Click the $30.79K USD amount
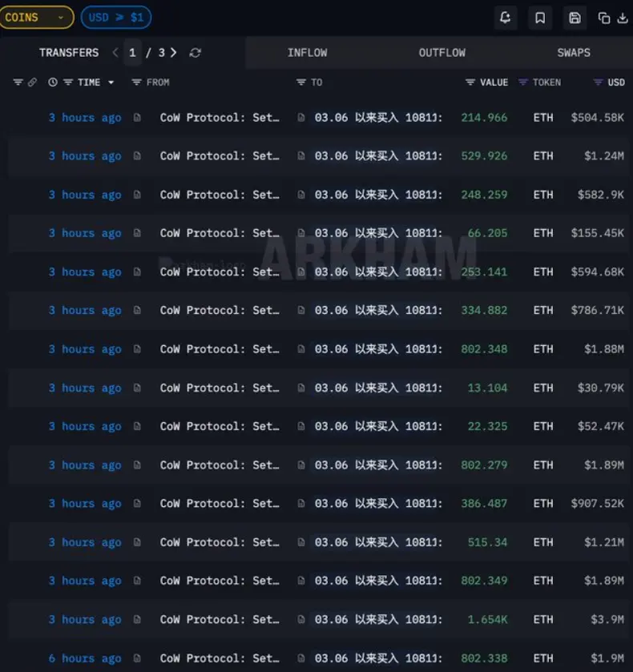Viewport: 633px width, 672px height. [x=601, y=388]
